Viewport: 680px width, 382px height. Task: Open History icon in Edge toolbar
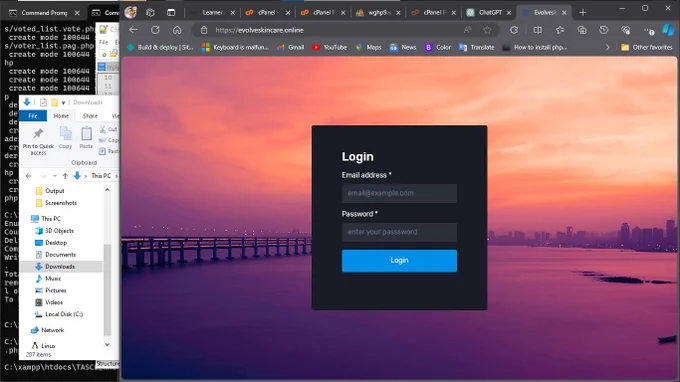tap(603, 30)
